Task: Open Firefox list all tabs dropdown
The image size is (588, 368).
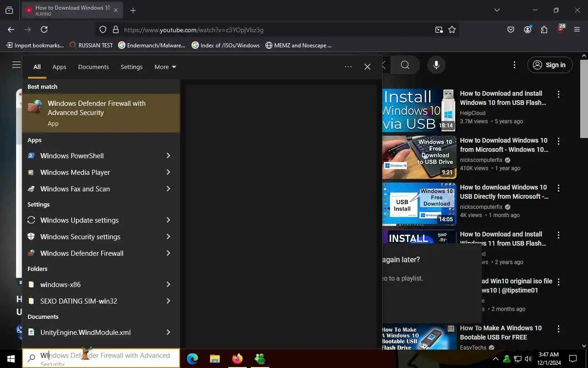Action: point(497,10)
